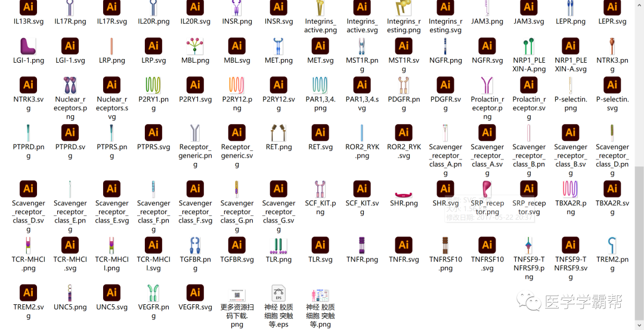This screenshot has width=644, height=330.
Task: Select the TNFRSF10.png icon
Action: click(445, 245)
